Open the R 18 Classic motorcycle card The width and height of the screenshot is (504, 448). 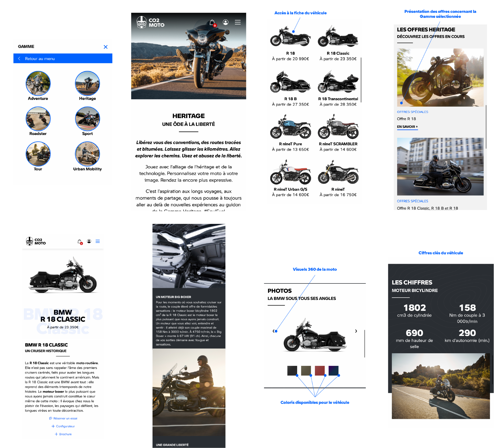[x=338, y=43]
